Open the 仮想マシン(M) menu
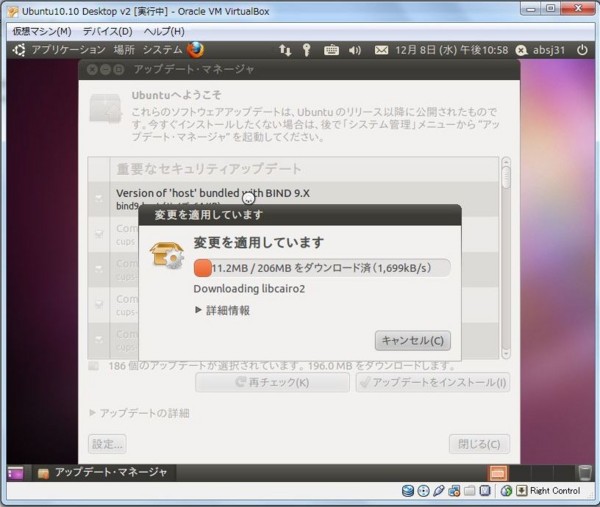This screenshot has height=507, width=600. (x=42, y=31)
